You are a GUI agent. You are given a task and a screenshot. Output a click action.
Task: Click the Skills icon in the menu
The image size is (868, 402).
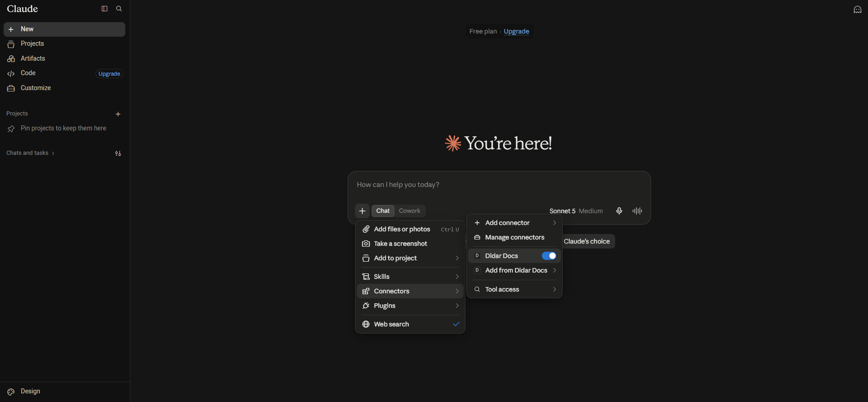(366, 277)
